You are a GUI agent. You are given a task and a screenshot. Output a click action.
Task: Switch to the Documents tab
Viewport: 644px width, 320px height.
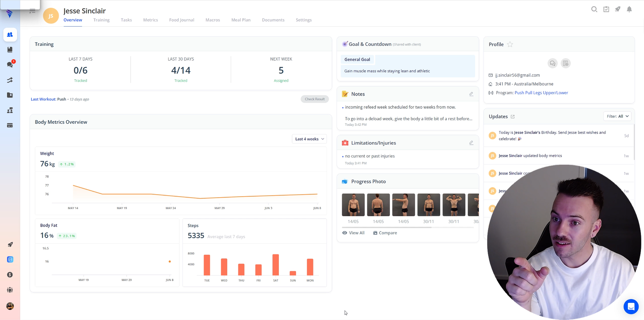pyautogui.click(x=273, y=20)
